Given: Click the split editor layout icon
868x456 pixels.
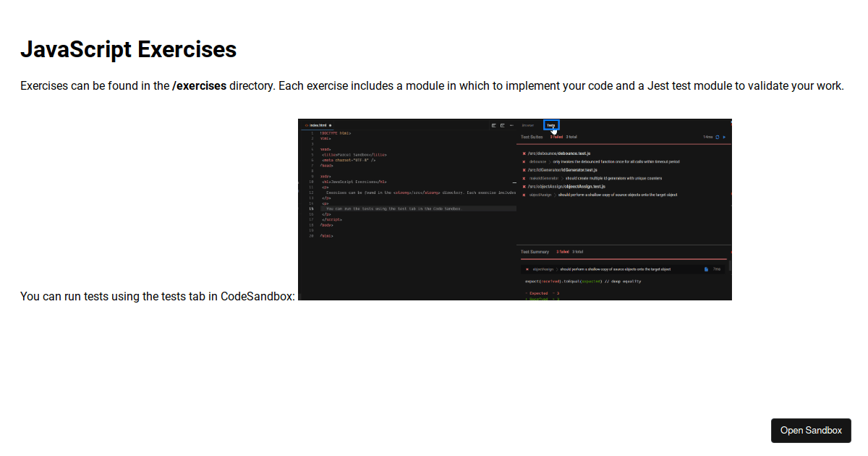Looking at the screenshot, I should [493, 126].
